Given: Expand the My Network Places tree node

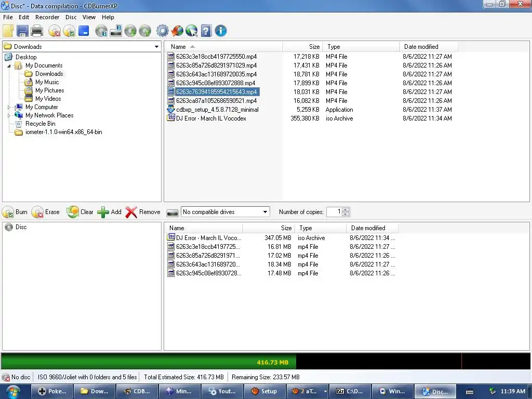Looking at the screenshot, I should point(9,116).
